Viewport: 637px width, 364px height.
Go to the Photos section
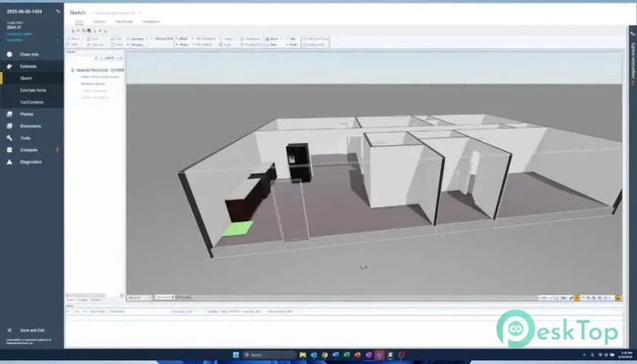(26, 114)
